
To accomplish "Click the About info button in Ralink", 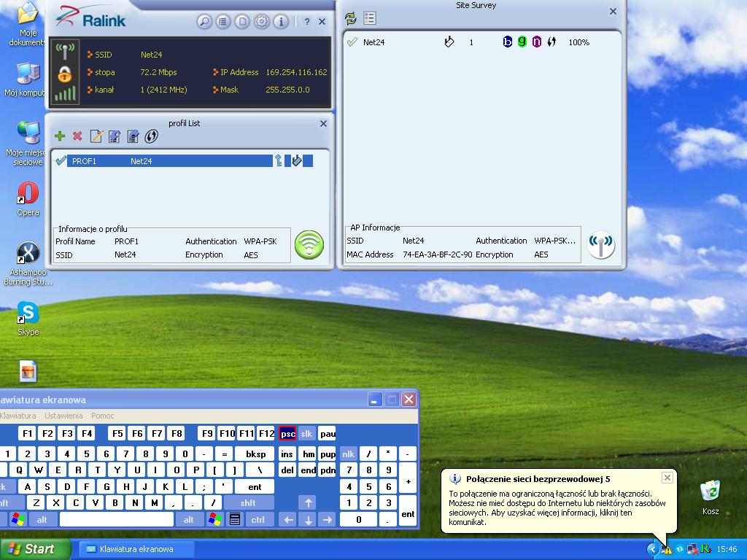I will 281,21.
